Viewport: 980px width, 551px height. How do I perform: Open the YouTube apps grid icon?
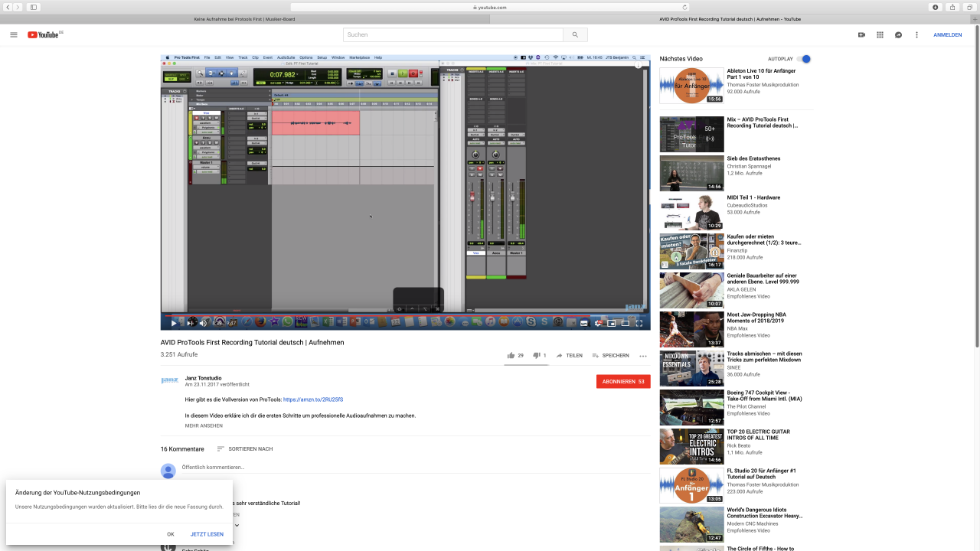[880, 34]
